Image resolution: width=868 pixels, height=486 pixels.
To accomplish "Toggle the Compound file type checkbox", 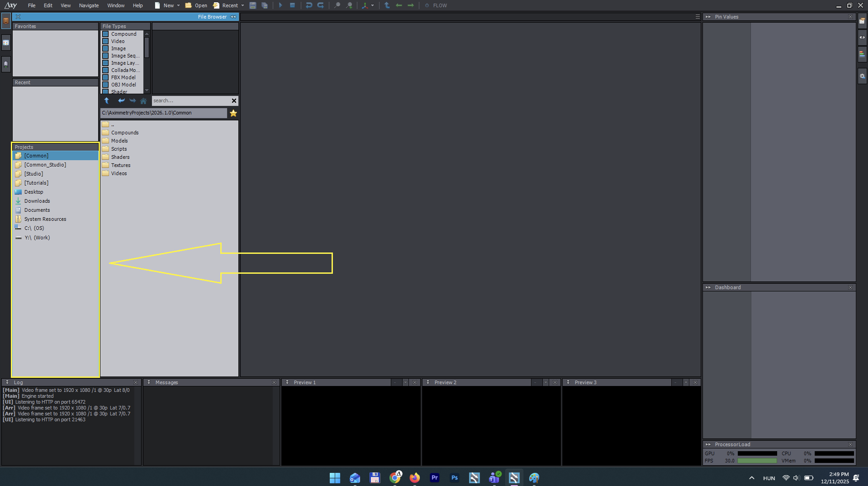I will pyautogui.click(x=105, y=34).
